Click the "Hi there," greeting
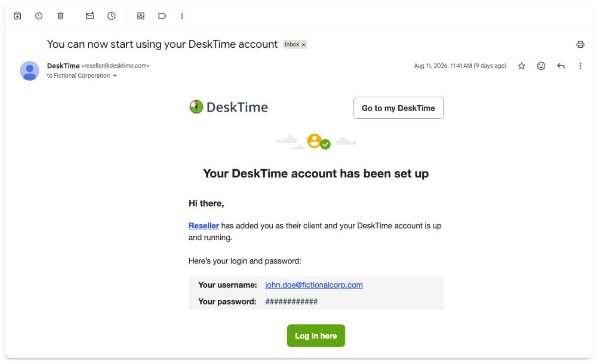599x364 pixels. coord(206,204)
